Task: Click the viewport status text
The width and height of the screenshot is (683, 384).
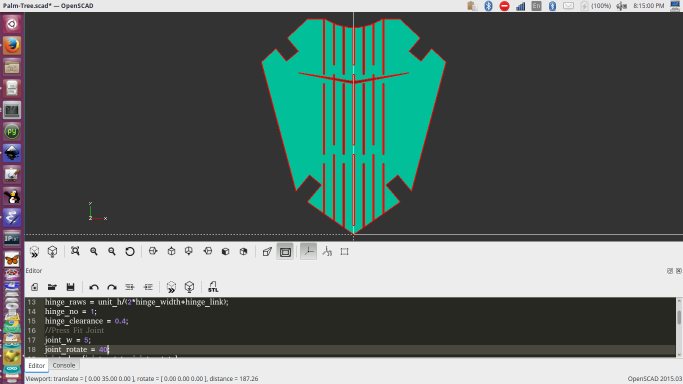Action: coord(142,379)
